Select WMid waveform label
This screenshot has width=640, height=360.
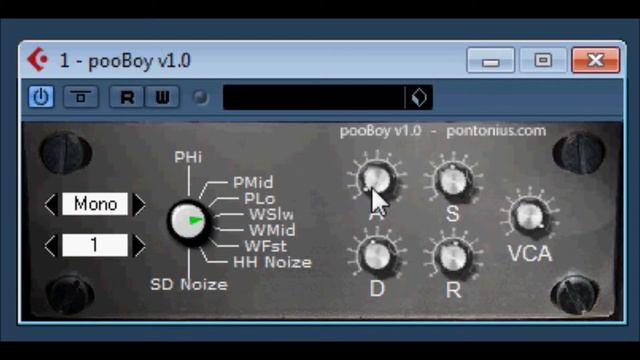pos(272,230)
